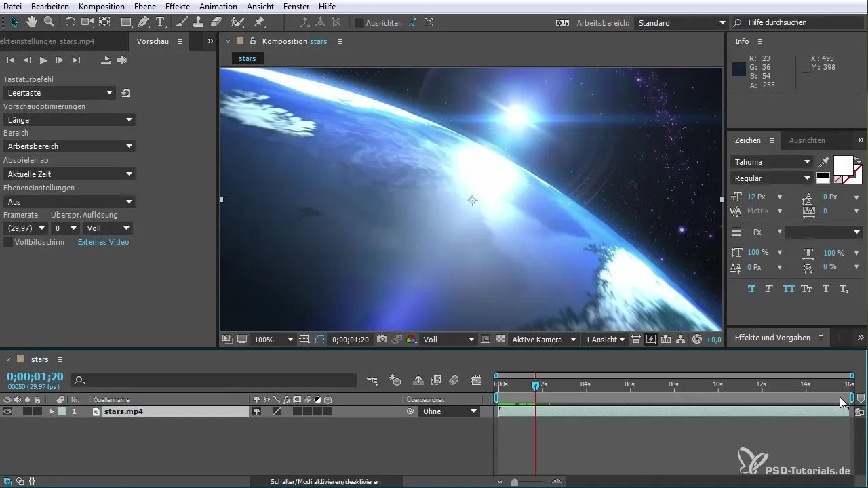
Task: Toggle all caps text style
Action: (x=789, y=289)
